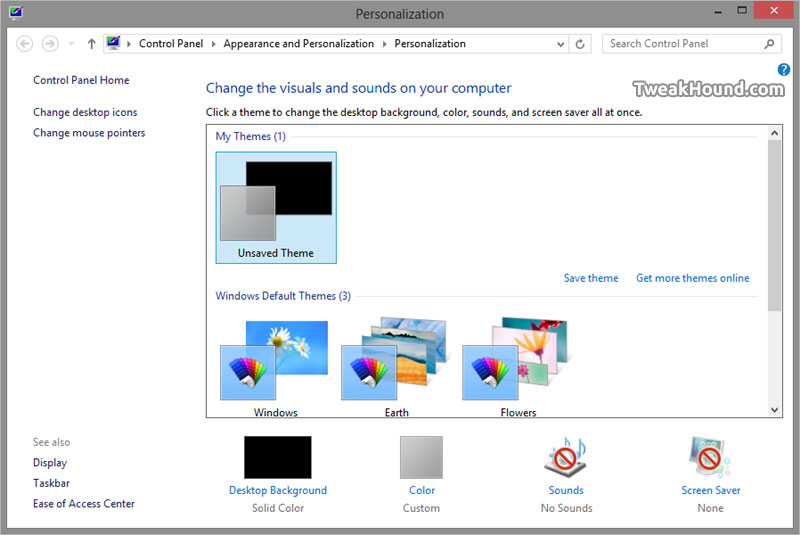Image resolution: width=800 pixels, height=535 pixels.
Task: Click the theme list scroll down arrow
Action: tap(774, 410)
